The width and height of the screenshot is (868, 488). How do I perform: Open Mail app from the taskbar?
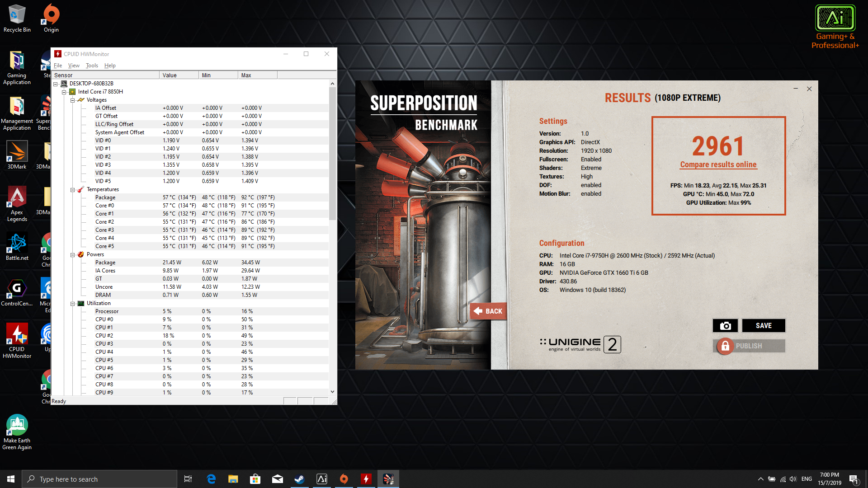(x=278, y=479)
